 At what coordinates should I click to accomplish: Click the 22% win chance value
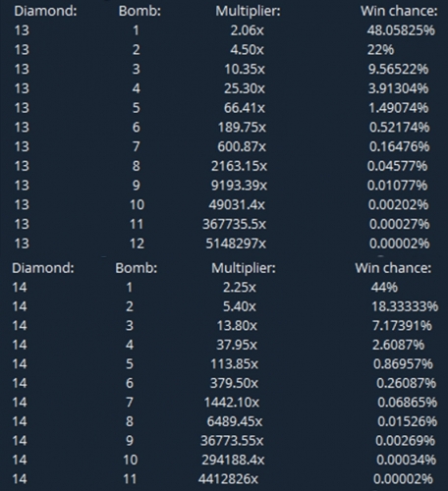tap(380, 50)
